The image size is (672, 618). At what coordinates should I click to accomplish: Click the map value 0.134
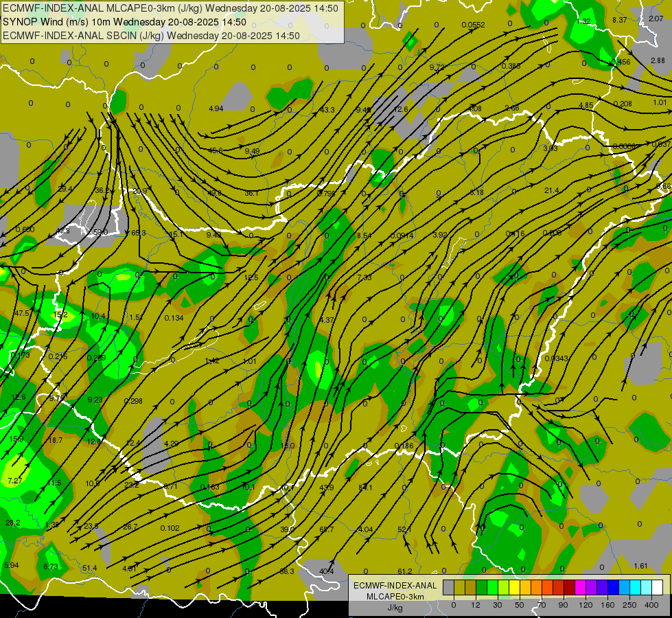click(x=174, y=318)
